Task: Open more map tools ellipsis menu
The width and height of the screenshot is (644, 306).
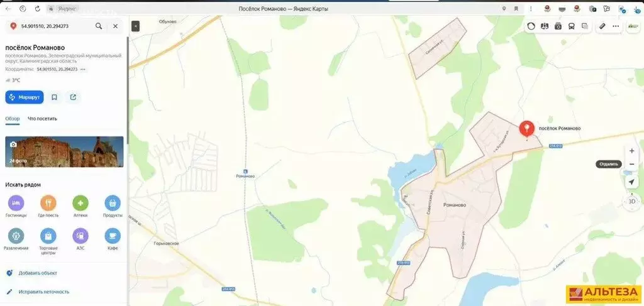Action: (x=616, y=26)
